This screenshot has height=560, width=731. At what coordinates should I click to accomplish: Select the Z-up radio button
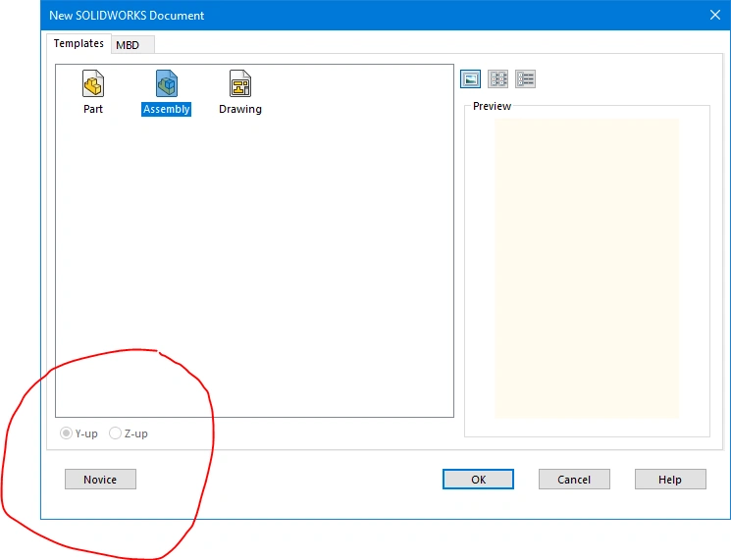(115, 433)
